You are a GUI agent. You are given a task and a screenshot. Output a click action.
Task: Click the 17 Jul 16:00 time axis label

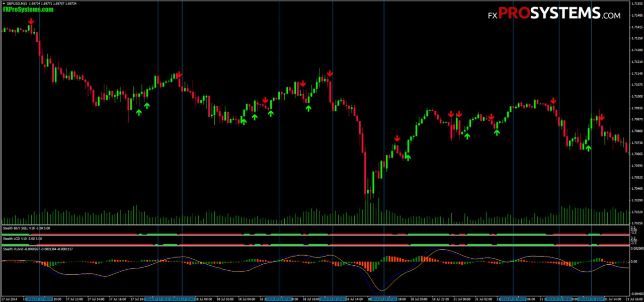coord(118,299)
